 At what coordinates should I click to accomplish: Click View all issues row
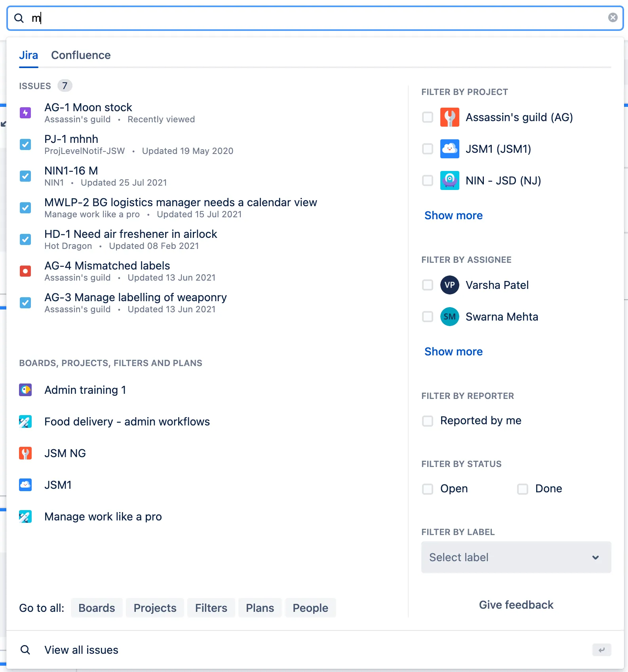point(315,650)
